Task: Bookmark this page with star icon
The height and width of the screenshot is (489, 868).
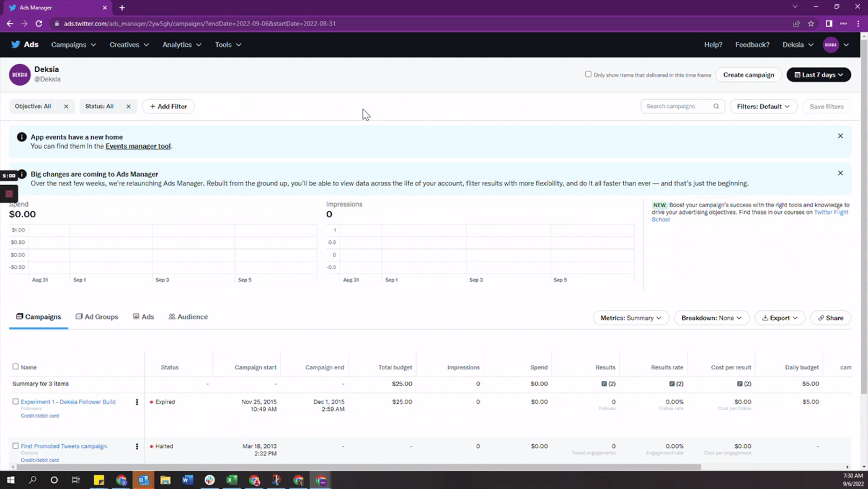Action: (811, 24)
